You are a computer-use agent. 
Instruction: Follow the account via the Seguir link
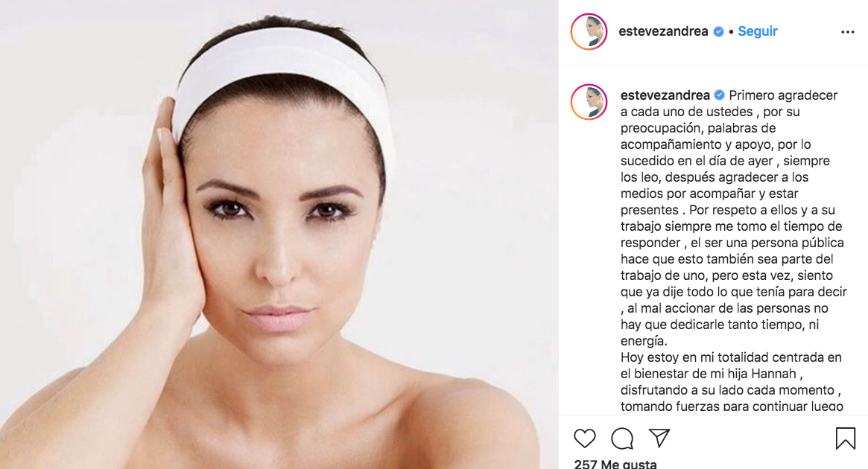[x=757, y=31]
